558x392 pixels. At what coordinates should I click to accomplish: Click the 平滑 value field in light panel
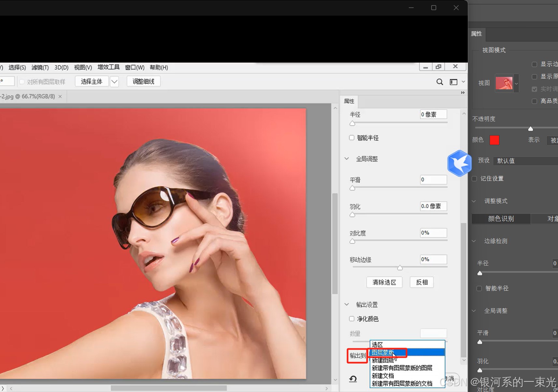point(434,180)
